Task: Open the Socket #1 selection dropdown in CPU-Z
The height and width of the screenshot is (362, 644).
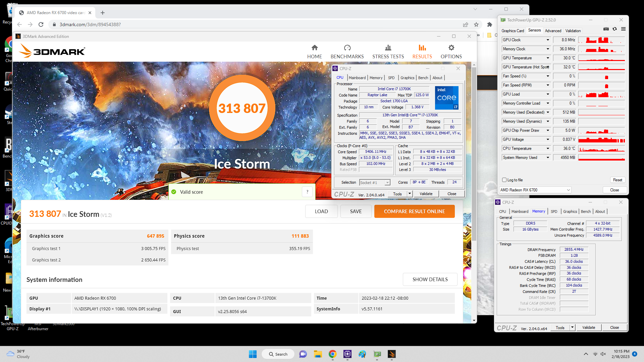Action: [375, 182]
